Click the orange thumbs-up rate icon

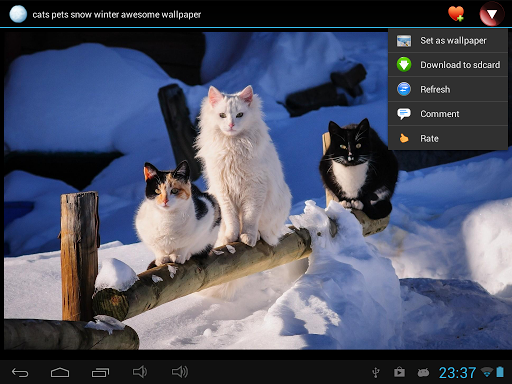click(x=404, y=138)
